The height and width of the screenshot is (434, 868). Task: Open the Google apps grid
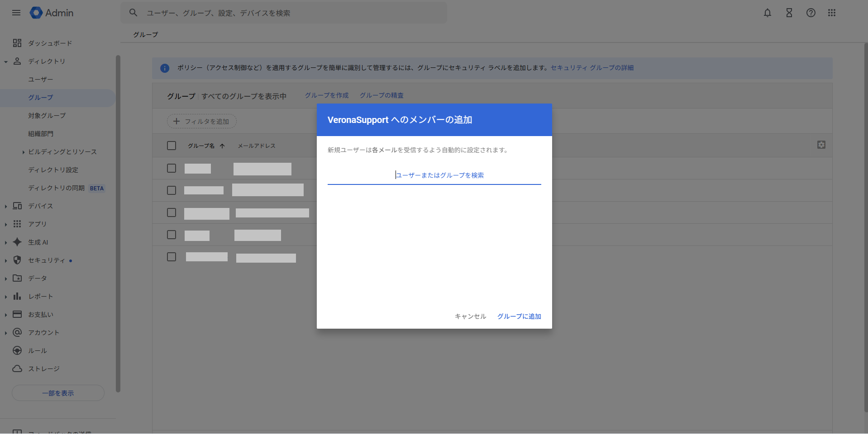pos(832,13)
